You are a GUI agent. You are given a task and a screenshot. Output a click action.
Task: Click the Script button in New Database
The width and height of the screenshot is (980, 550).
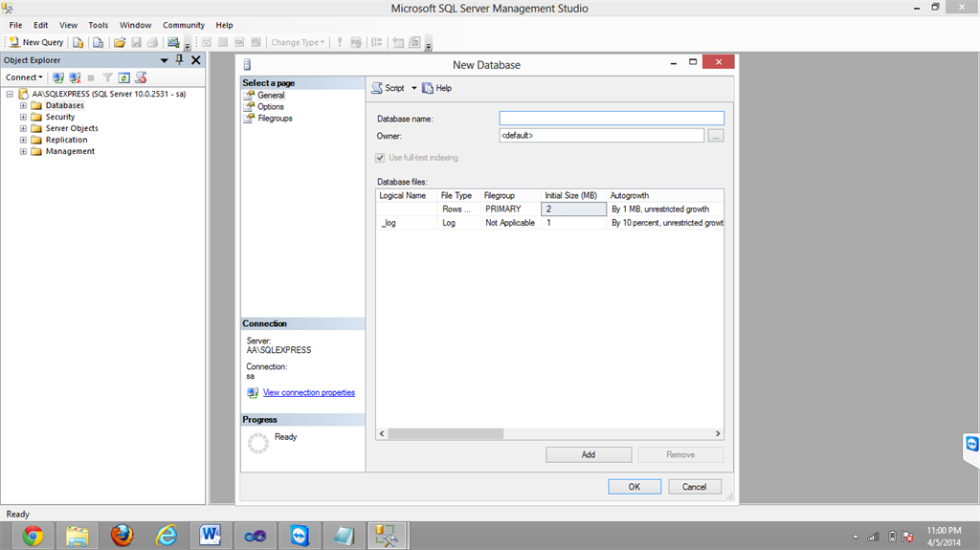coord(389,88)
